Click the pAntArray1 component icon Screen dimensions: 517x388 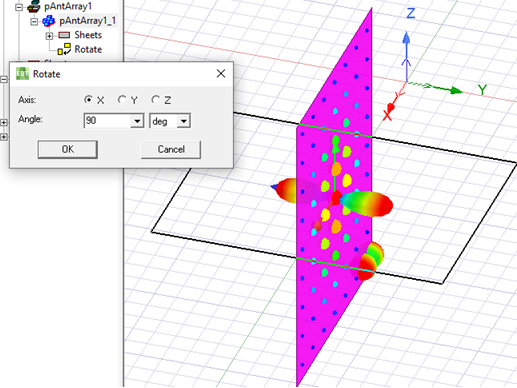tap(34, 6)
